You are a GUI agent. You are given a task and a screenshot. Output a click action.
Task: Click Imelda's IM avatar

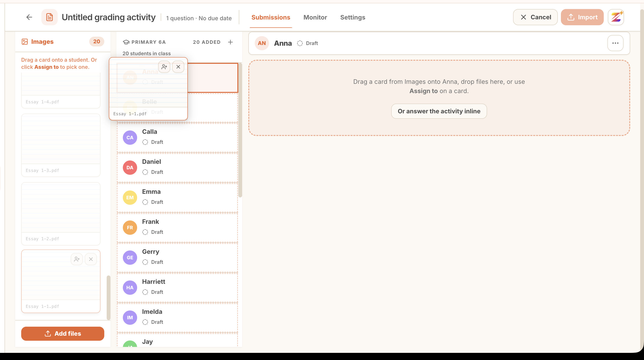coord(130,318)
